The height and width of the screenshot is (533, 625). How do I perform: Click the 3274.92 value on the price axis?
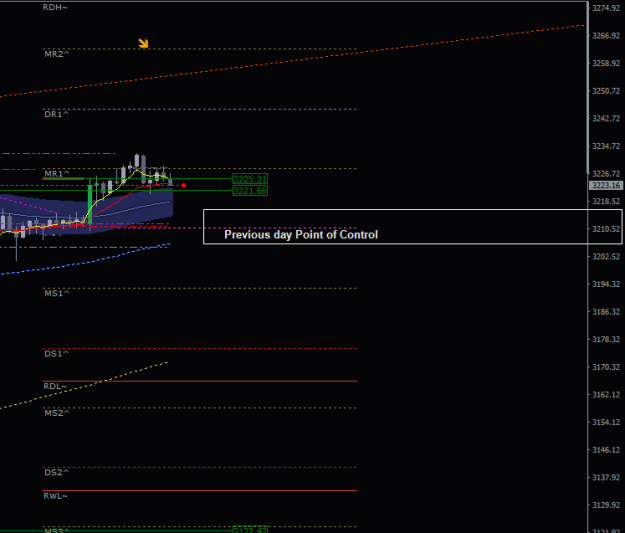[606, 8]
